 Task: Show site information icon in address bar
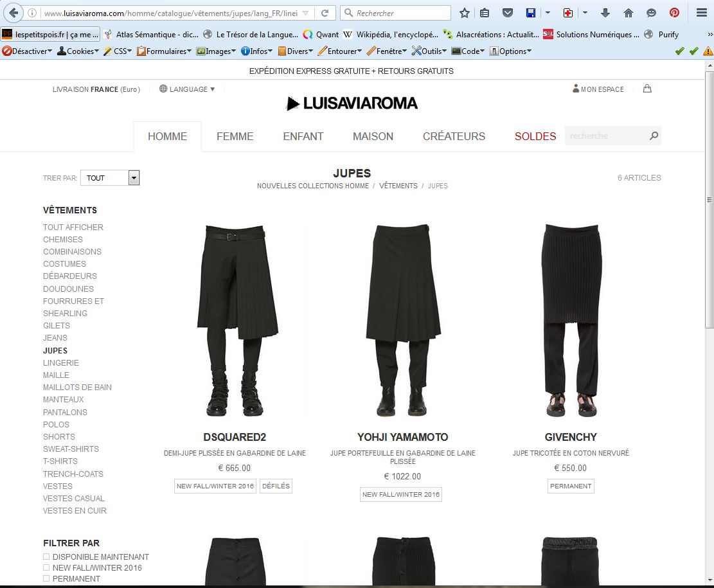point(32,13)
